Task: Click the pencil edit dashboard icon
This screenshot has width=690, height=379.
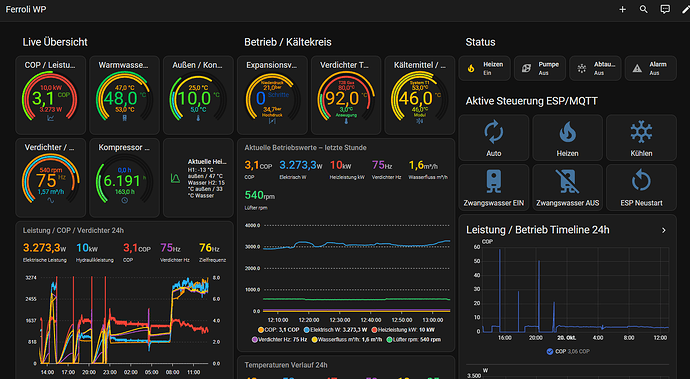Action: 686,9
